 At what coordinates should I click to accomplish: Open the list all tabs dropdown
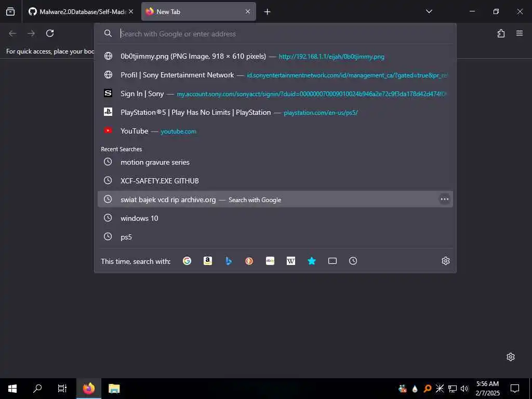pos(429,11)
